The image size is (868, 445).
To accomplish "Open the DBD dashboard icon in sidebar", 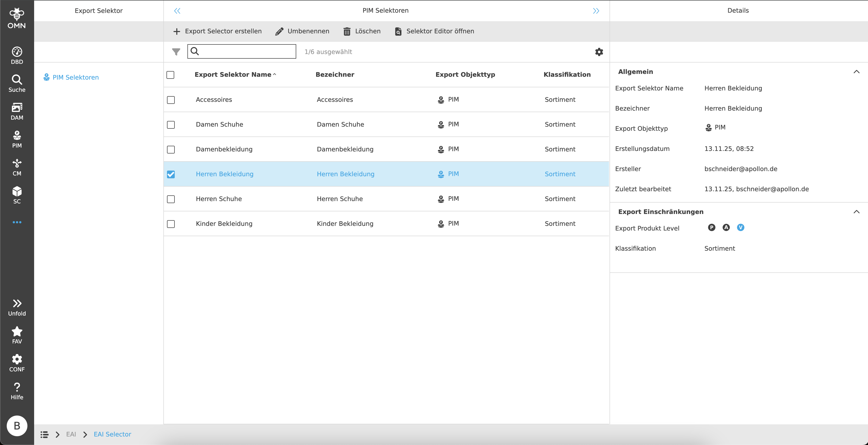I will (17, 55).
